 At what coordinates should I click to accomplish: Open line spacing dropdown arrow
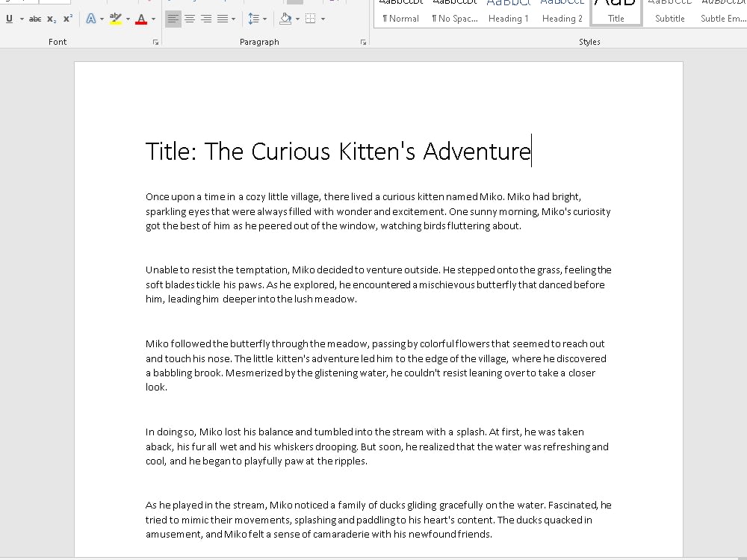[265, 19]
